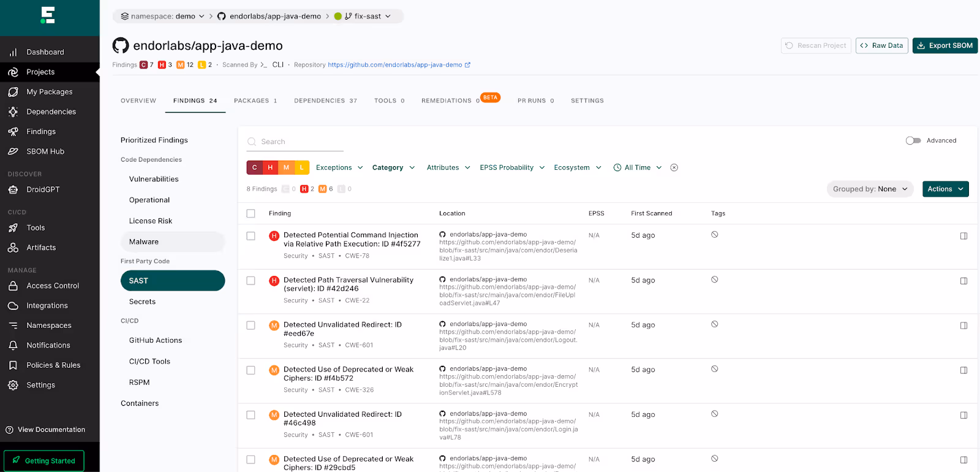This screenshot has width=980, height=472.
Task: Open the Category filter dropdown
Action: click(393, 167)
